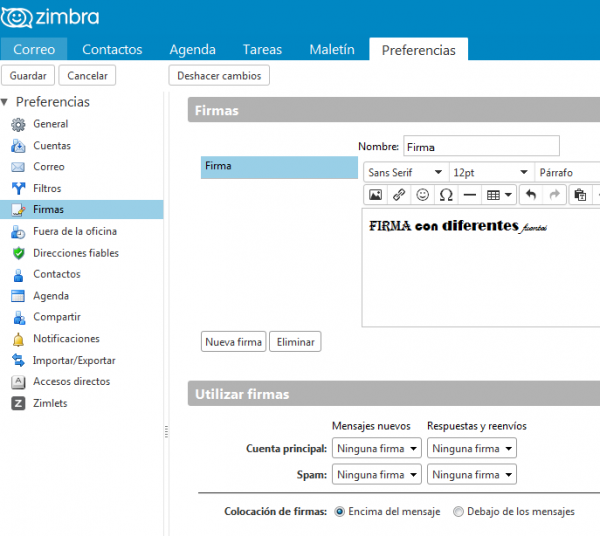Click the Guardar button

(28, 75)
